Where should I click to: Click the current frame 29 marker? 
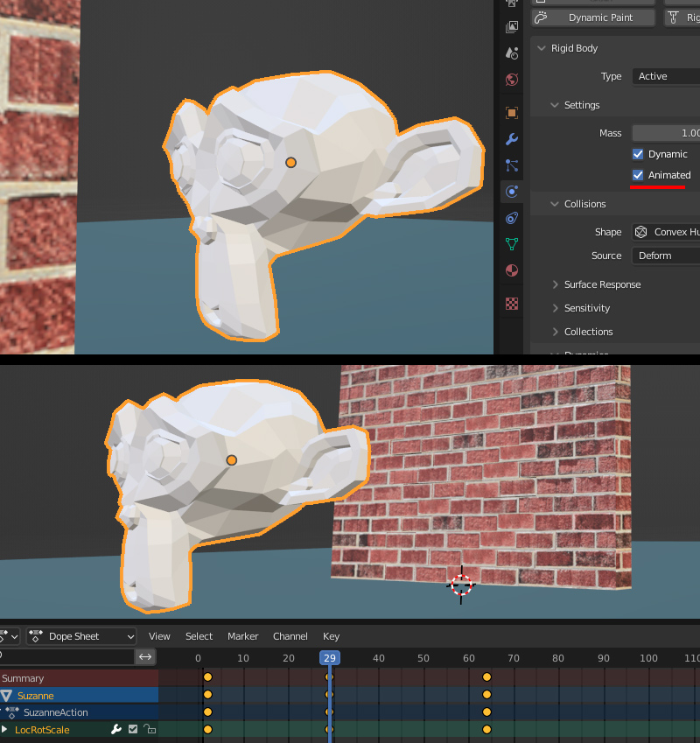click(x=330, y=658)
